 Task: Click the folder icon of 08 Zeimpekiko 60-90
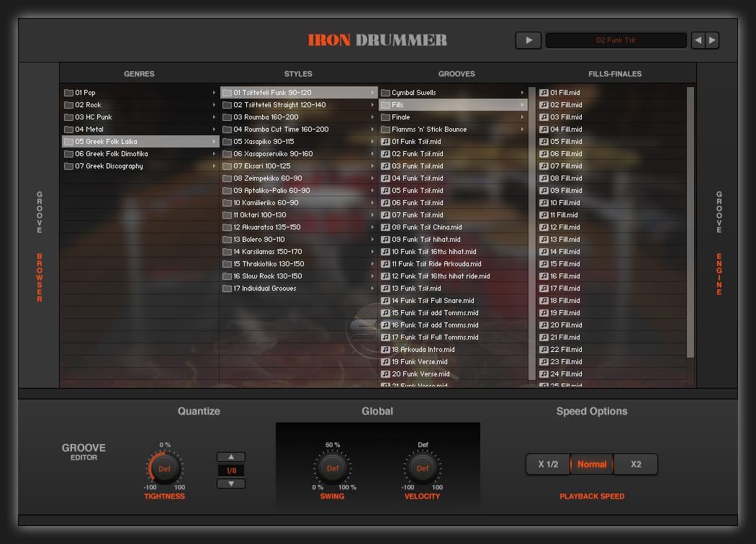click(227, 178)
